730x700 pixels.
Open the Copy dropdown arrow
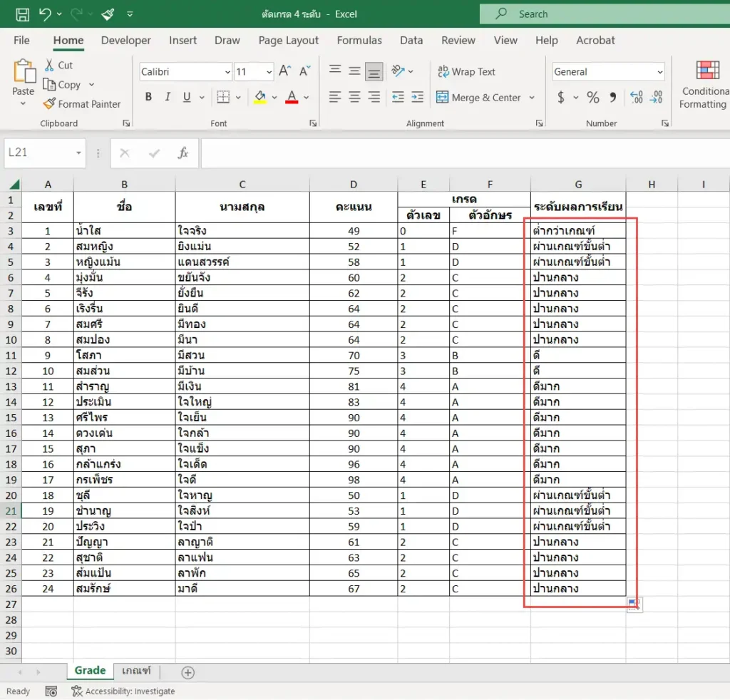(92, 85)
